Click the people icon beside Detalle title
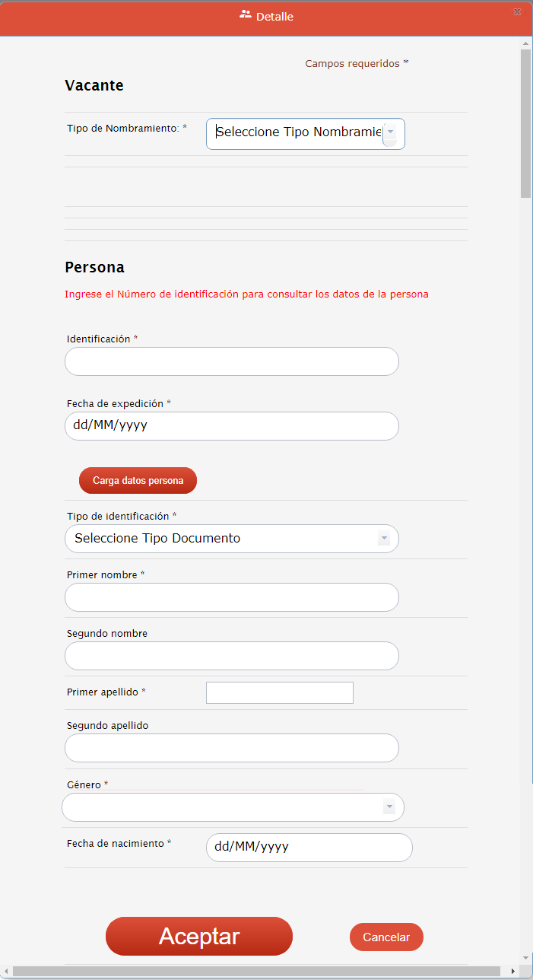This screenshot has width=533, height=980. [x=245, y=14]
